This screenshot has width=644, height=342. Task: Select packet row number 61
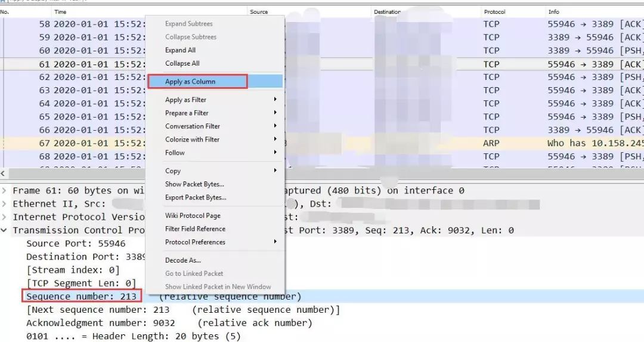322,64
